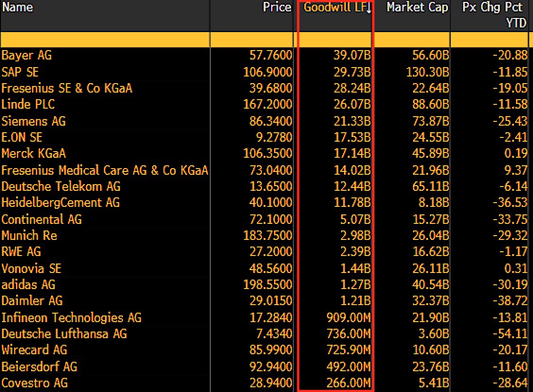Click Wirecard goodwill value 725.90M
The height and width of the screenshot is (392, 533).
[348, 350]
